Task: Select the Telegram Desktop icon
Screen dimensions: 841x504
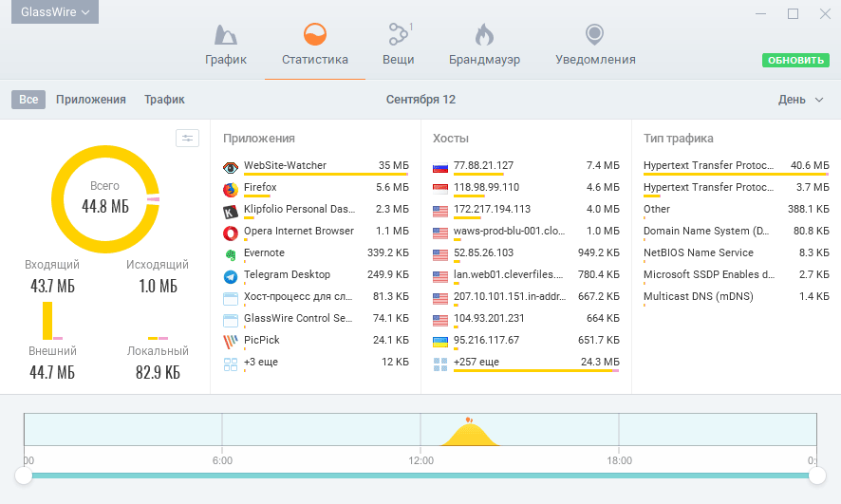Action: tap(231, 276)
